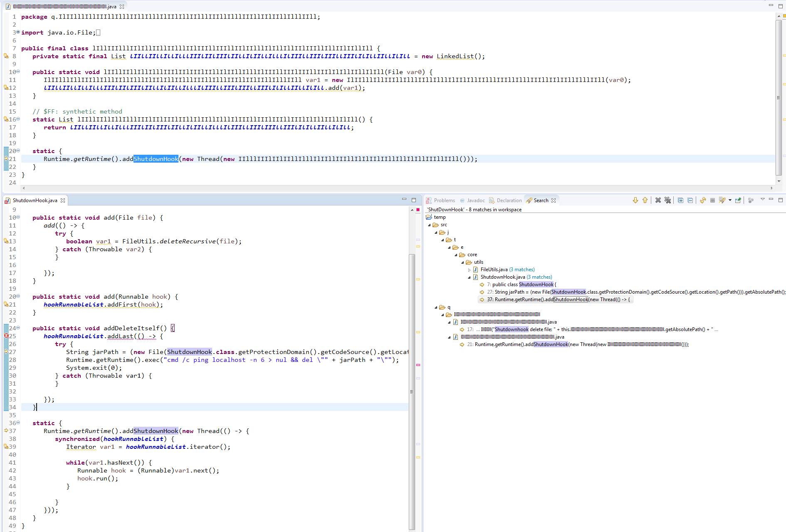Place cursor at end of line 34 brace
Screen dimensions: 786x532
click(x=37, y=407)
